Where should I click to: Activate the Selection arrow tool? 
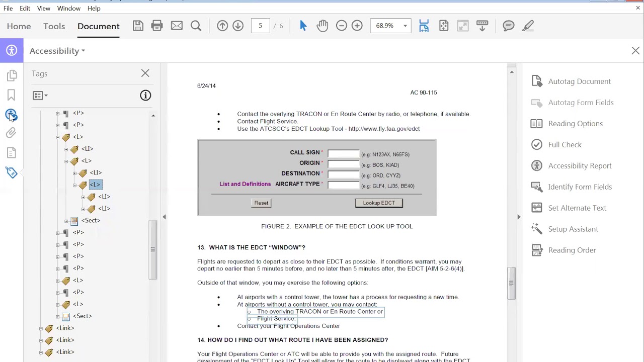point(303,26)
